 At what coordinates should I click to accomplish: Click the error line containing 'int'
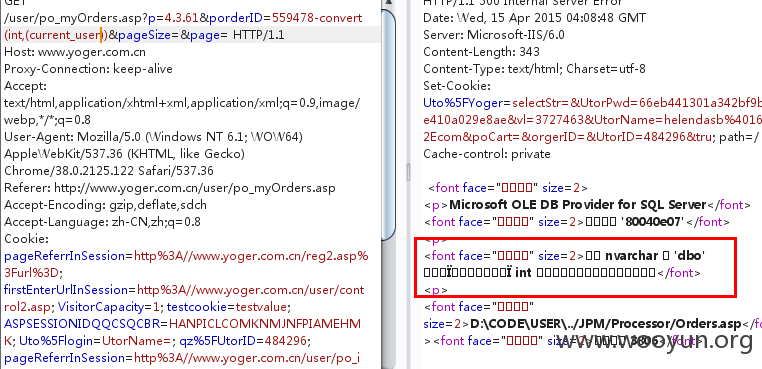coord(562,273)
